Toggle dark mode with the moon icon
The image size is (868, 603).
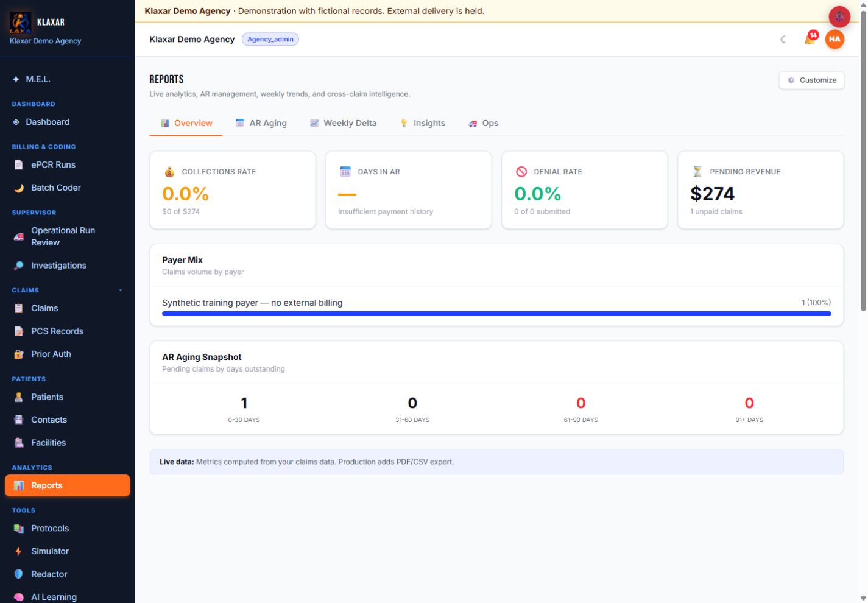pyautogui.click(x=783, y=40)
